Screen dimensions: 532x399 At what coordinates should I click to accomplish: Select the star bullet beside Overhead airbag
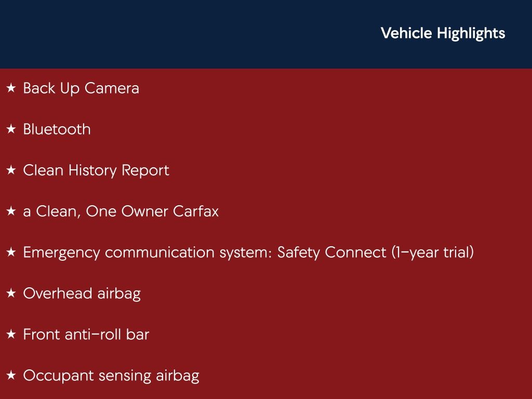click(x=11, y=294)
